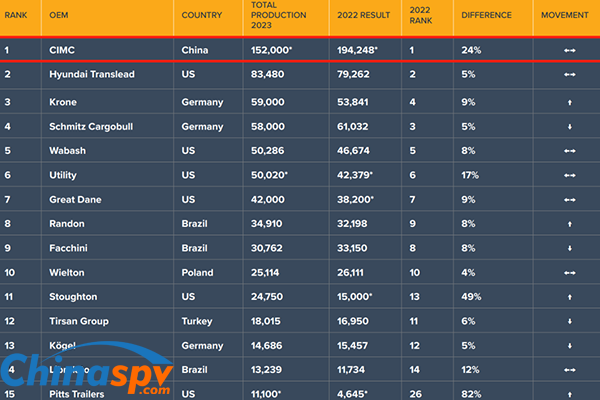Select the CIMC company name
600x400 pixels.
[62, 50]
